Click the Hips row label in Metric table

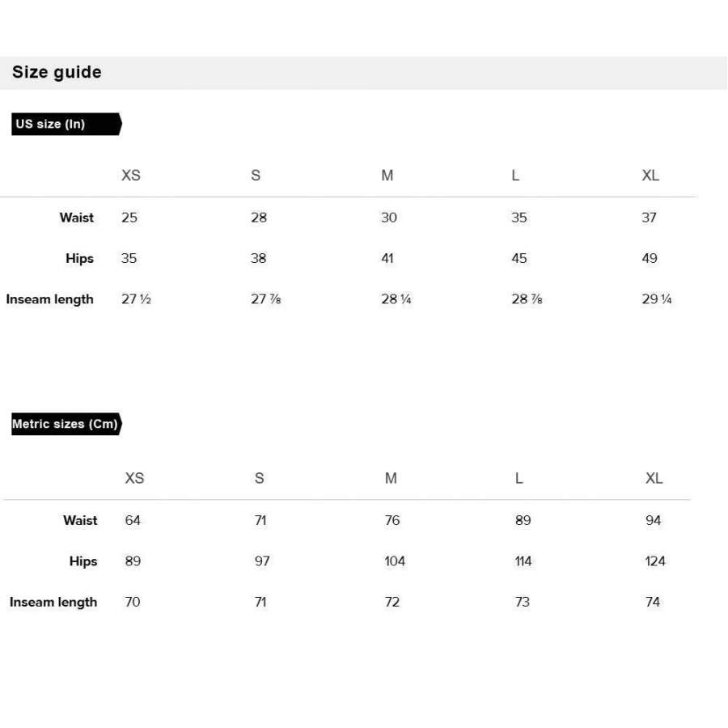83,561
